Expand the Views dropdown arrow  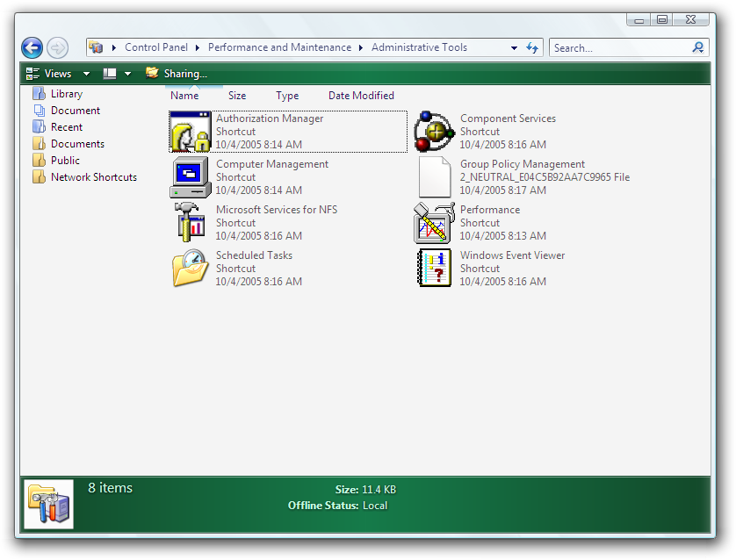(86, 74)
